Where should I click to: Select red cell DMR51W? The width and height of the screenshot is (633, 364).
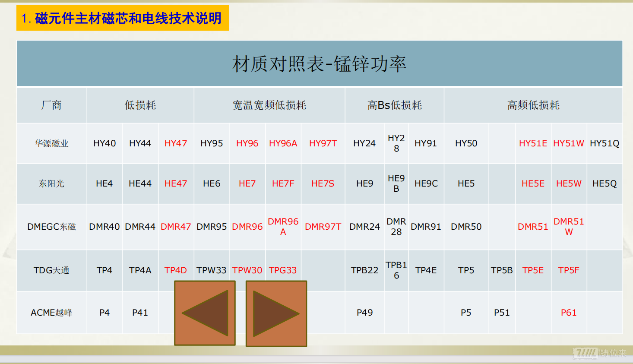pos(569,227)
